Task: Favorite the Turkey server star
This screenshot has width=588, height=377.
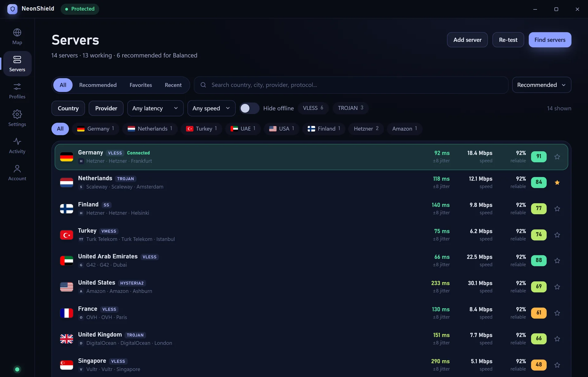Action: [x=557, y=235]
